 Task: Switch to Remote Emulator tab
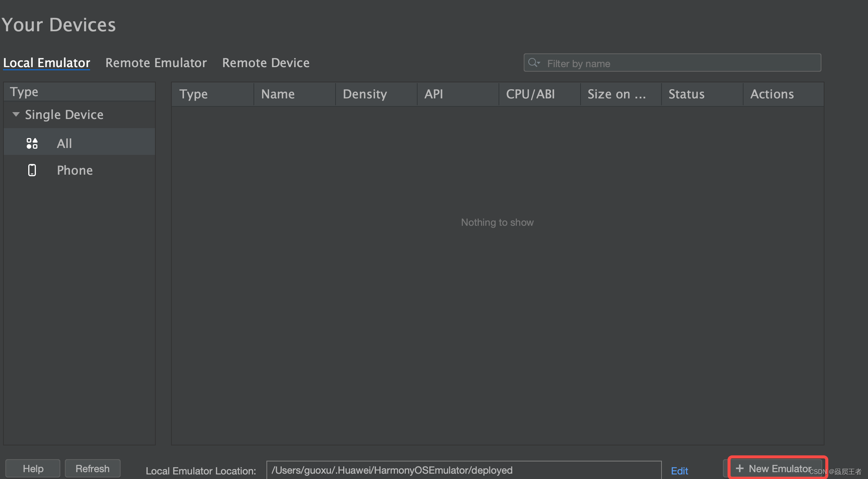click(x=156, y=63)
